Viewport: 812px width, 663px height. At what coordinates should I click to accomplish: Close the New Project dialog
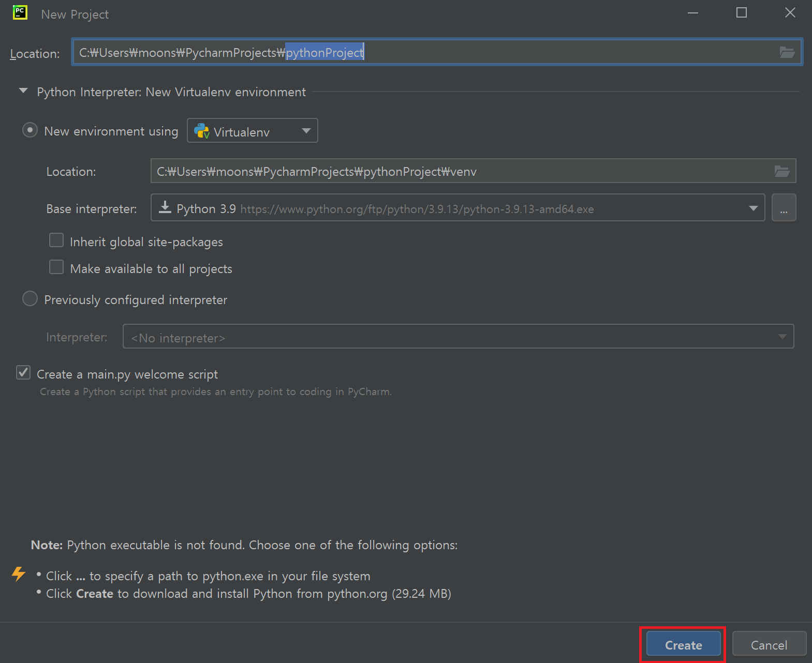(790, 12)
